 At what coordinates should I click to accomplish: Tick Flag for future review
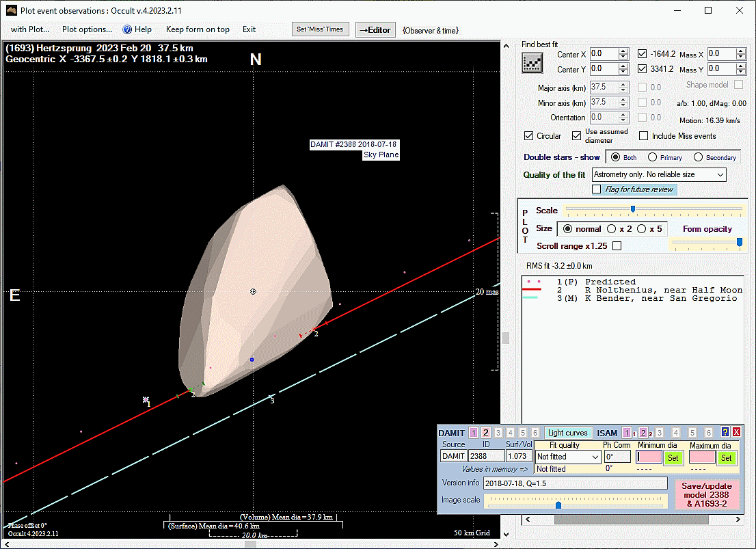coord(597,189)
